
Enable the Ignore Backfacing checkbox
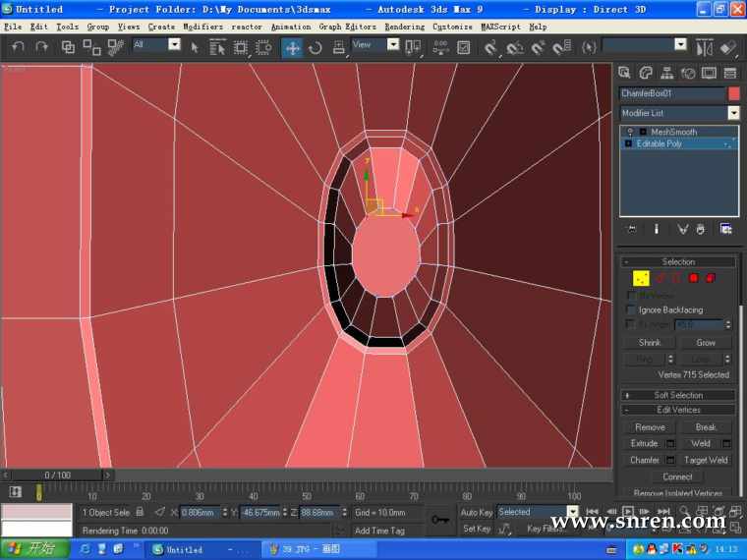click(631, 310)
